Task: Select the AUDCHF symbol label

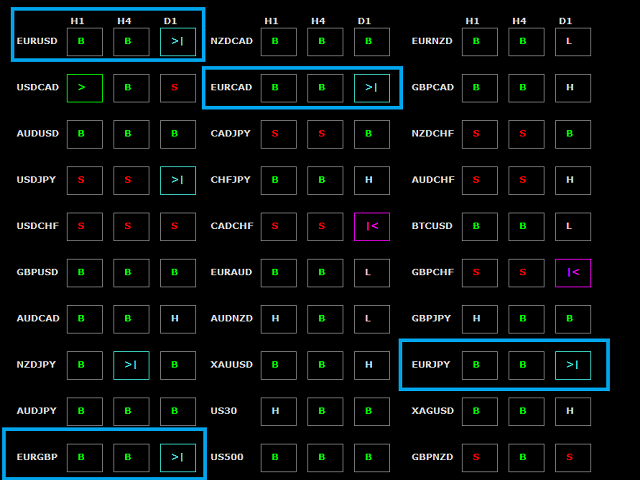Action: 433,180
